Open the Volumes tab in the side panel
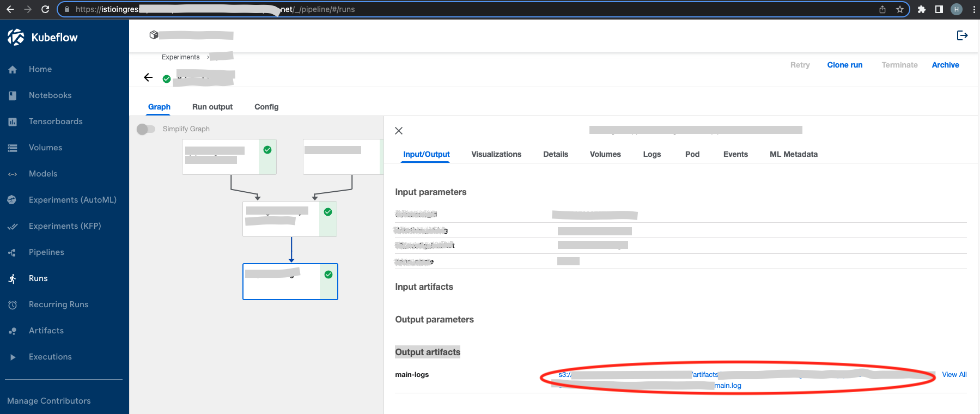This screenshot has width=980, height=414. tap(605, 154)
